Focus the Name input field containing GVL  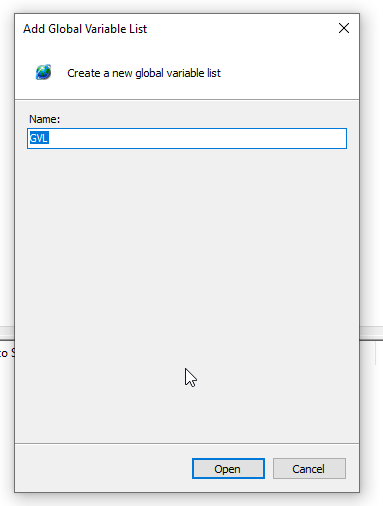click(x=187, y=138)
